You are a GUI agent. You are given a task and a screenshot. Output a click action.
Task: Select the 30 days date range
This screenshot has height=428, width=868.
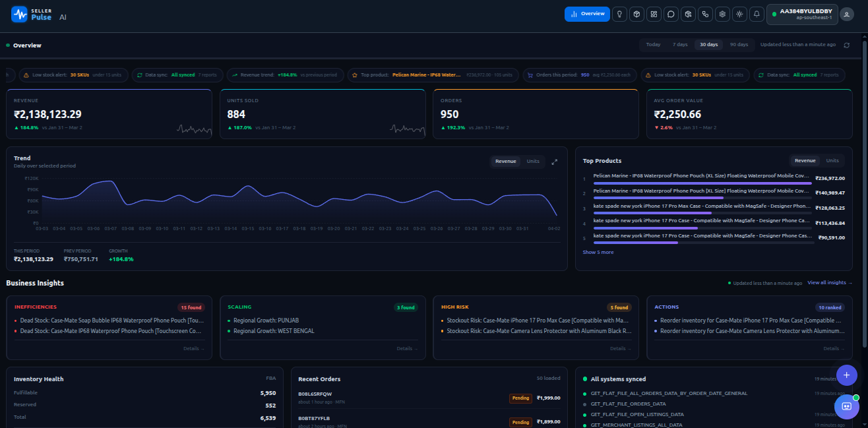708,45
